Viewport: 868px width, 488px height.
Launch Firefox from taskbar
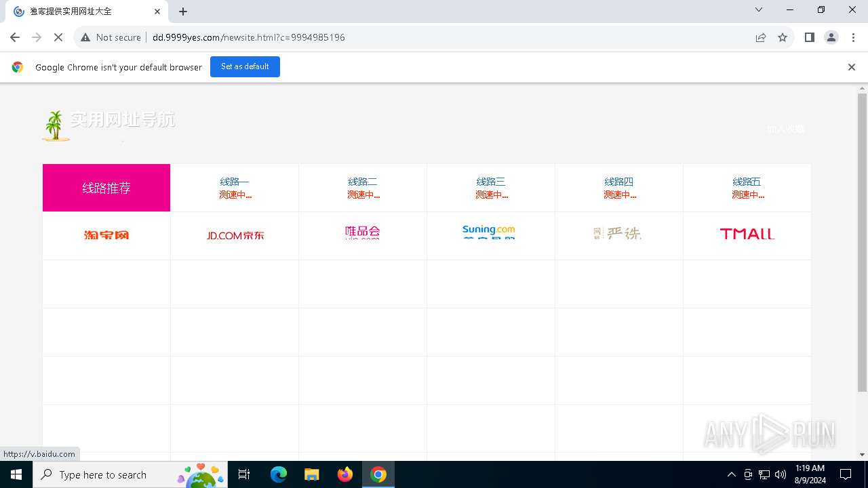click(x=345, y=474)
